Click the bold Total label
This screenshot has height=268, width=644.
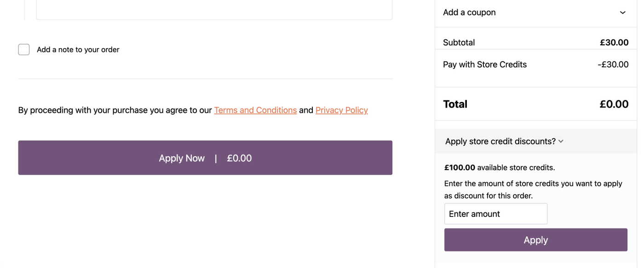(455, 104)
